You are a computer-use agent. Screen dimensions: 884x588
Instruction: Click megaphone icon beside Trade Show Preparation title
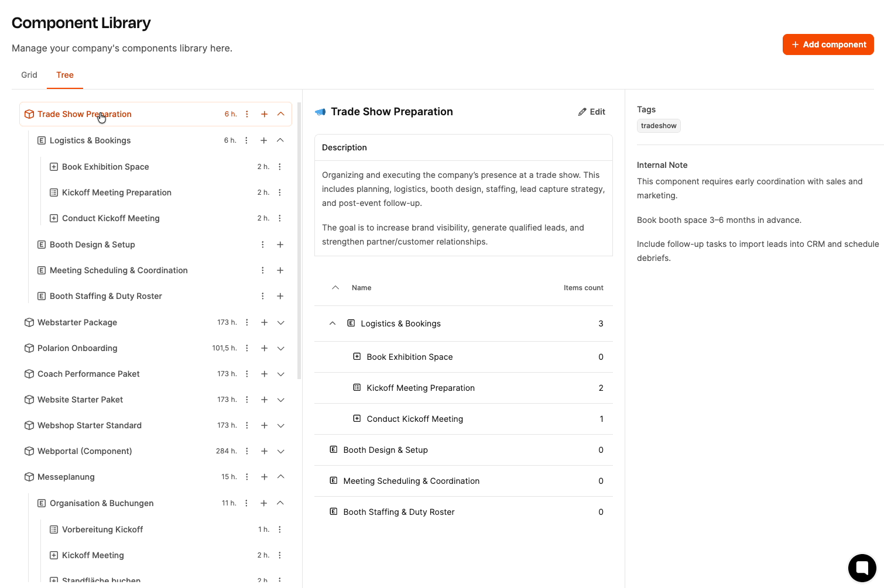[x=320, y=112]
